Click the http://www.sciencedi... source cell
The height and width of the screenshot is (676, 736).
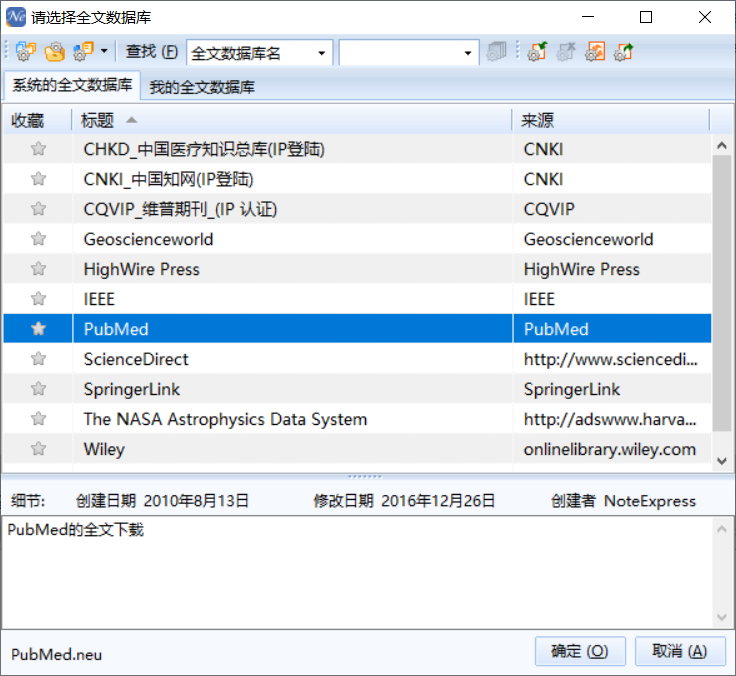(x=612, y=359)
